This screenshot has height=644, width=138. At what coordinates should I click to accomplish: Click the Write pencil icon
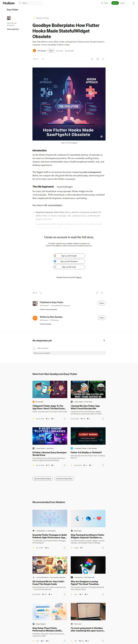coord(102,3)
